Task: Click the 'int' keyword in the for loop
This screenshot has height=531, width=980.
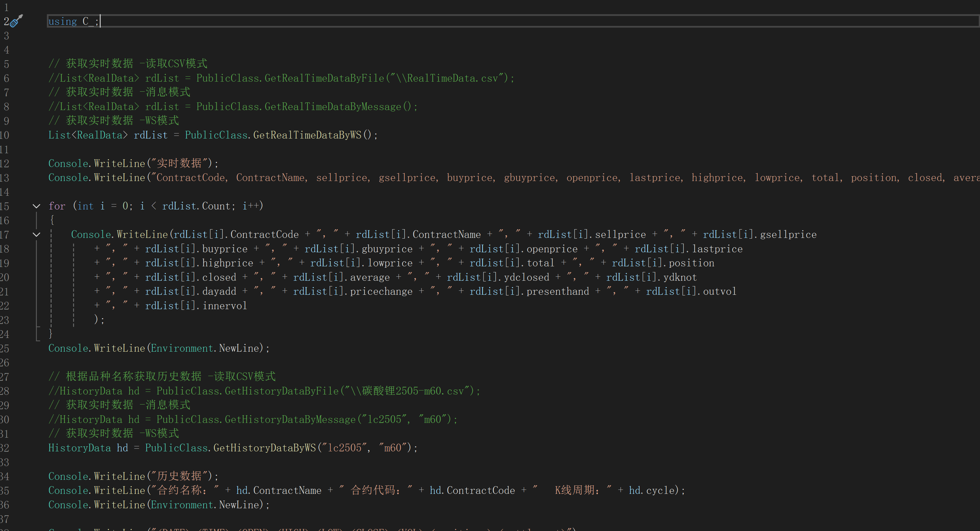Action: point(85,206)
